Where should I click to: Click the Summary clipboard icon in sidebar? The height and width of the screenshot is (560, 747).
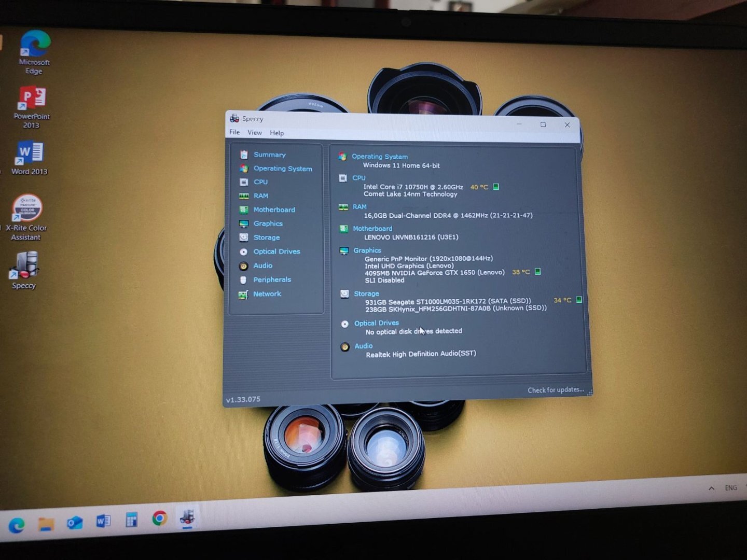click(x=244, y=155)
